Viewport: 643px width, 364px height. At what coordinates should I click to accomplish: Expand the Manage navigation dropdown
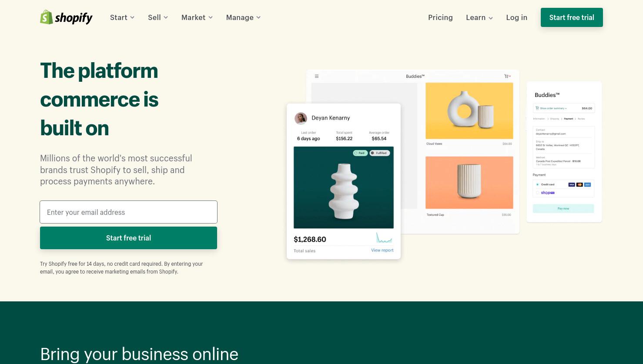(x=243, y=17)
